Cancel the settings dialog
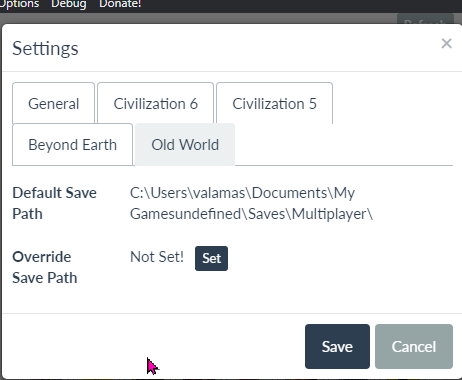This screenshot has height=380, width=462. (x=414, y=347)
